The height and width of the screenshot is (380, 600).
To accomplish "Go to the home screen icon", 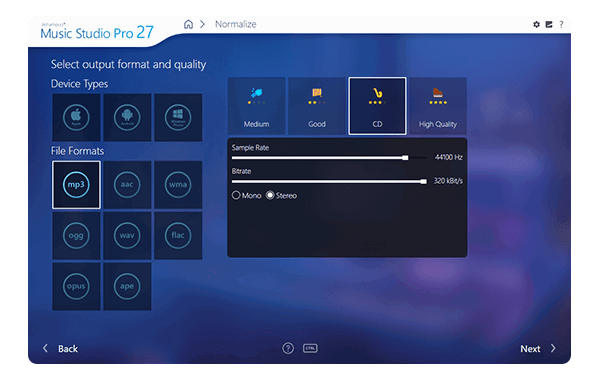I will point(188,24).
